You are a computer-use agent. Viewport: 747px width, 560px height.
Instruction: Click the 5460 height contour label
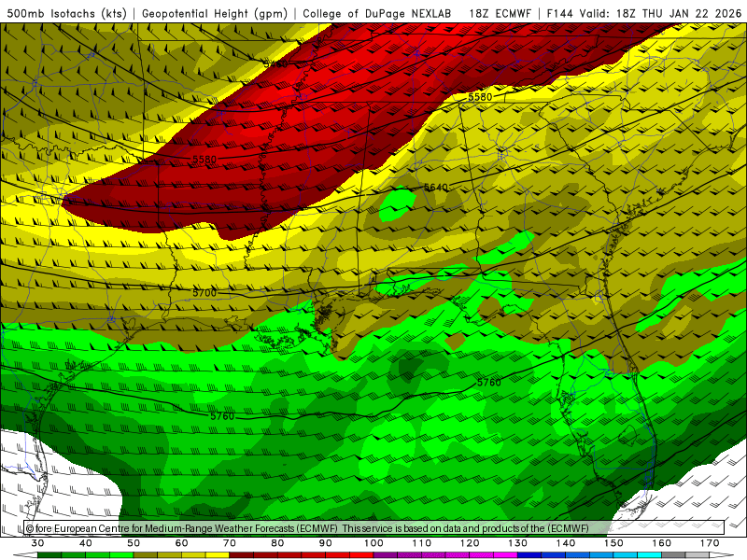tap(275, 63)
